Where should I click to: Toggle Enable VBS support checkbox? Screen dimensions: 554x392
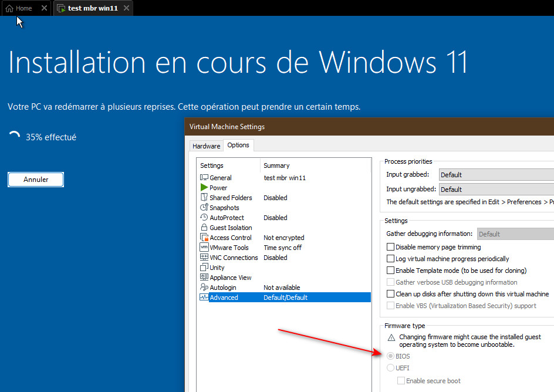point(390,306)
